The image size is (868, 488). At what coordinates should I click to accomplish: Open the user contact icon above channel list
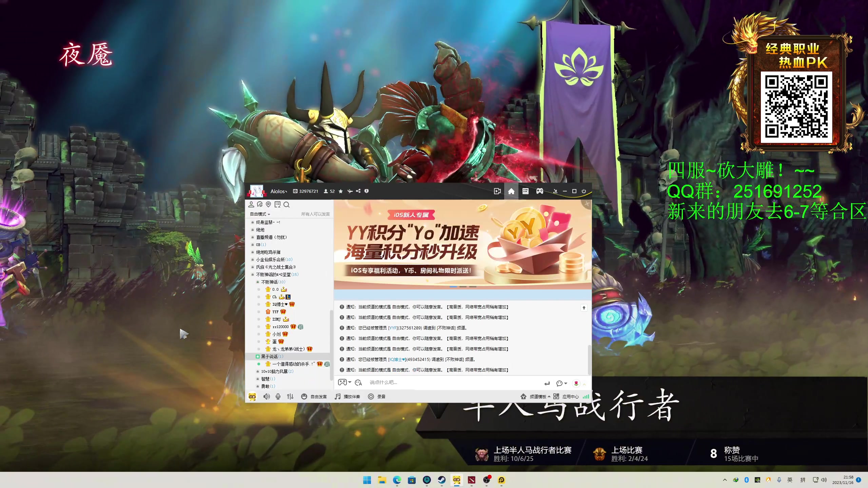pos(251,204)
